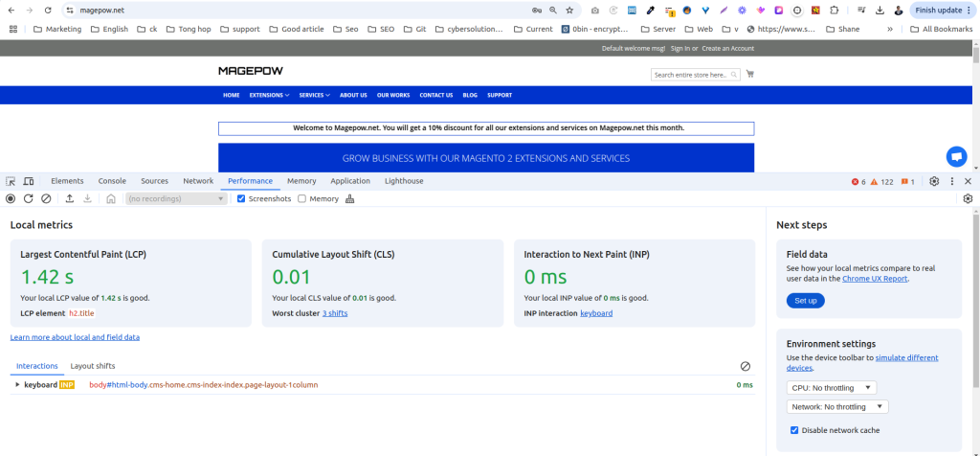
Task: Click the store search magnifier icon
Action: (734, 75)
